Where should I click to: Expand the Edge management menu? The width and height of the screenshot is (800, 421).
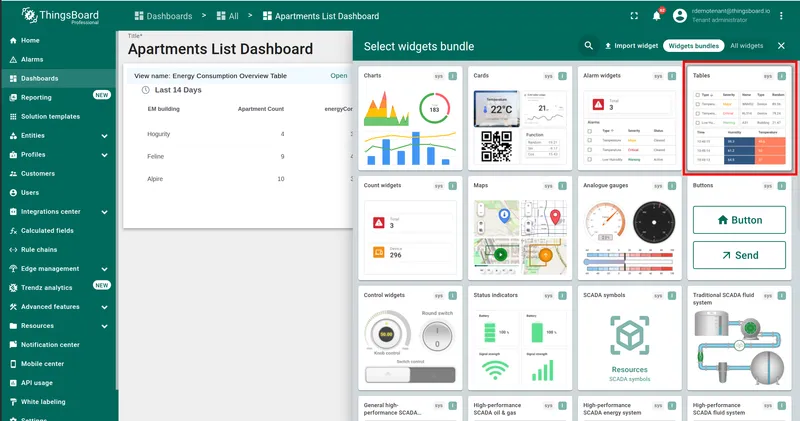[58, 269]
